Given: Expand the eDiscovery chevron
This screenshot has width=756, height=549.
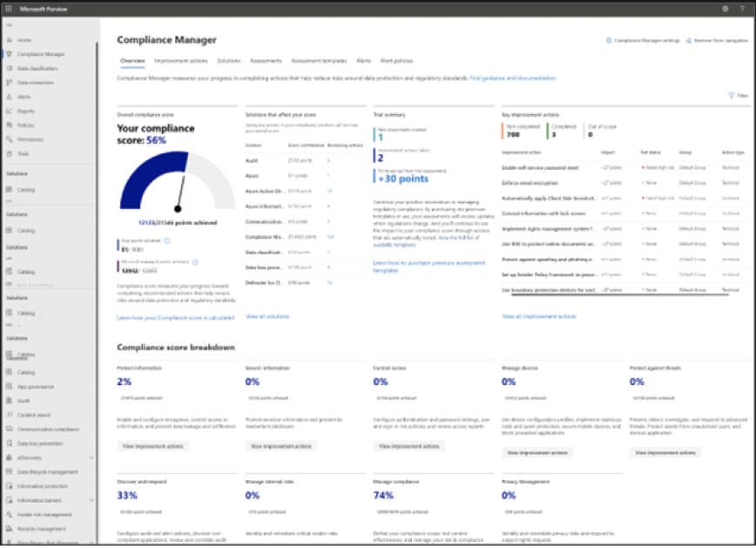Looking at the screenshot, I should 91,457.
